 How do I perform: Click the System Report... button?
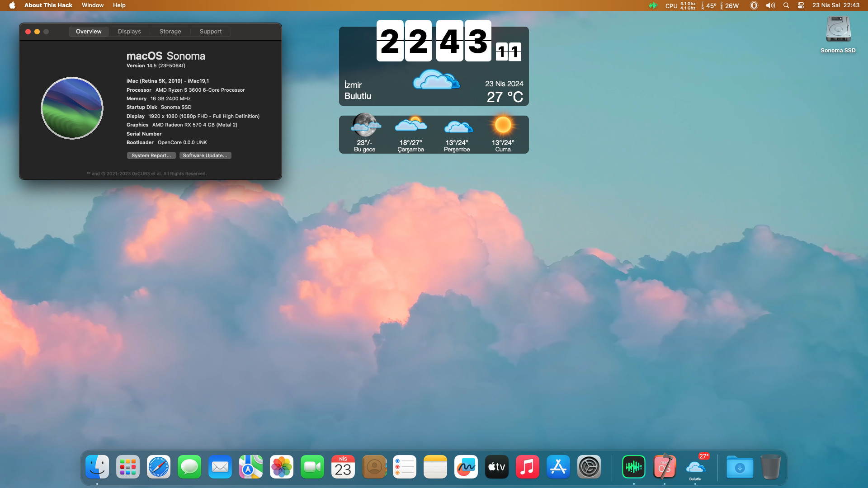click(151, 155)
